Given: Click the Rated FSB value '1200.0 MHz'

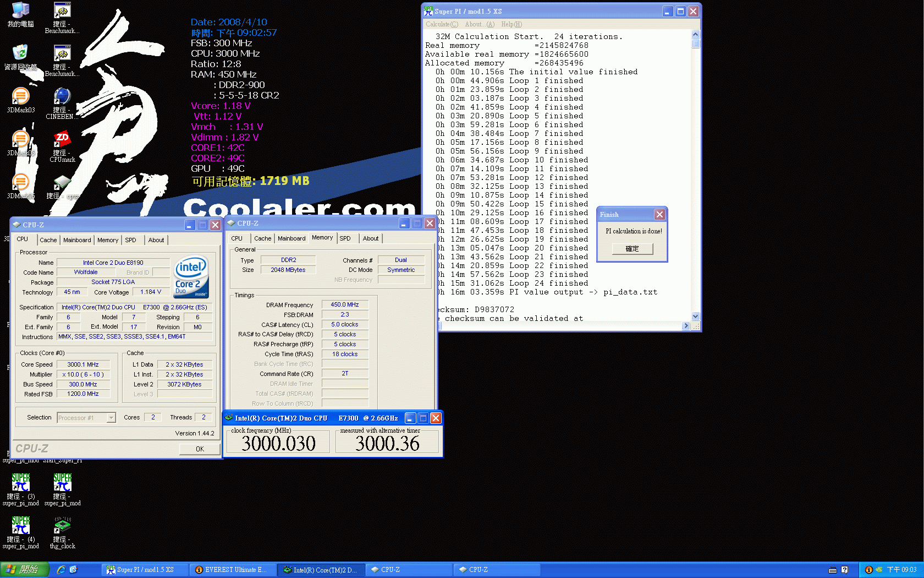Looking at the screenshot, I should (x=83, y=394).
